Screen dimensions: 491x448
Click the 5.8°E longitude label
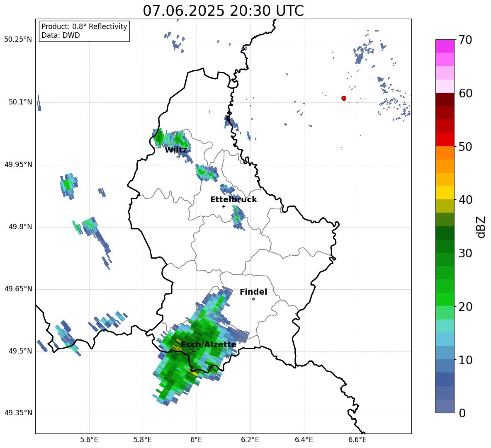pos(143,440)
